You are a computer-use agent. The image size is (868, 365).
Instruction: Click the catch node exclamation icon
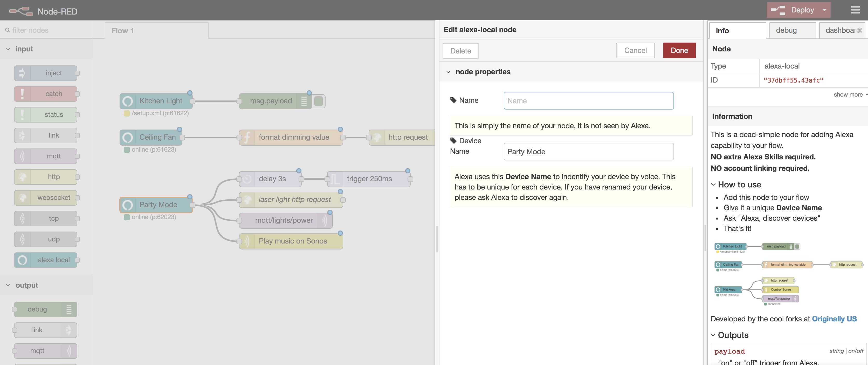point(22,94)
